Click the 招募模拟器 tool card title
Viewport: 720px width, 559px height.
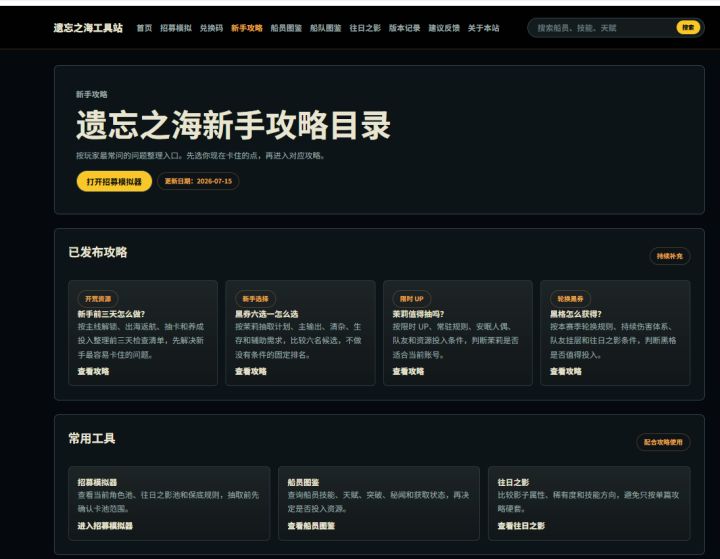coord(97,482)
